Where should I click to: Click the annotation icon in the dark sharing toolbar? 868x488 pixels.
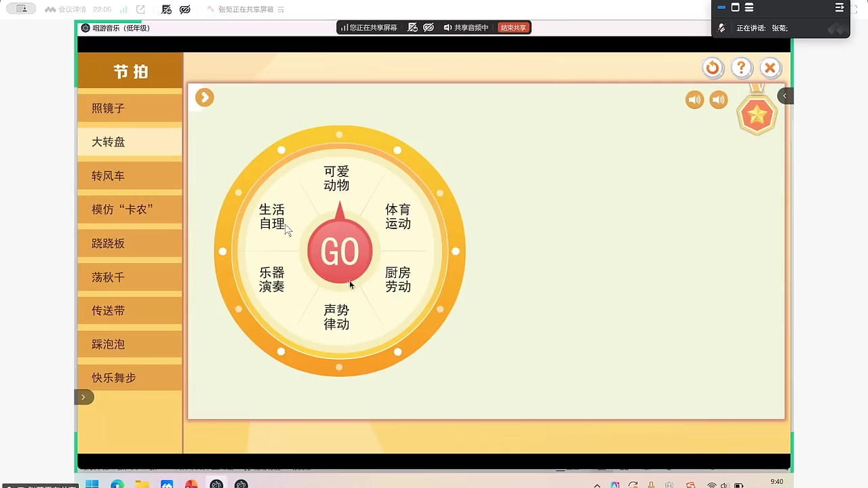point(412,28)
